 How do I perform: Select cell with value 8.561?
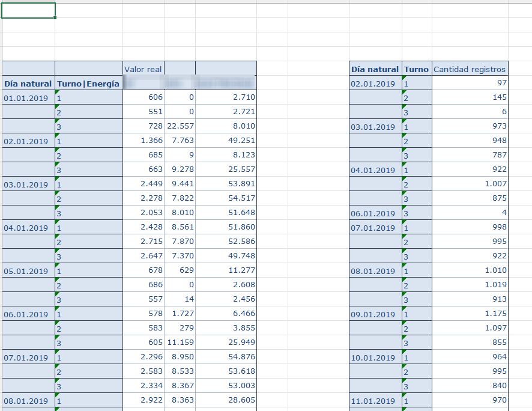point(180,227)
